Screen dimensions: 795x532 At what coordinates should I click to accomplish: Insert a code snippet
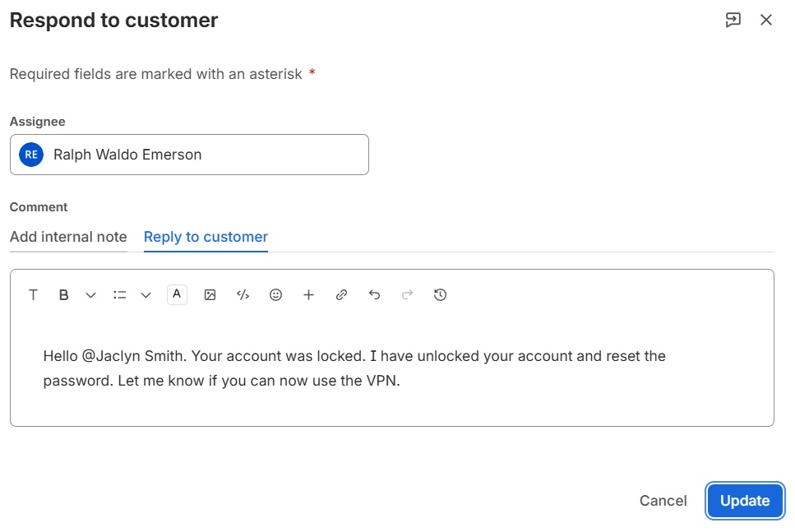tap(243, 294)
